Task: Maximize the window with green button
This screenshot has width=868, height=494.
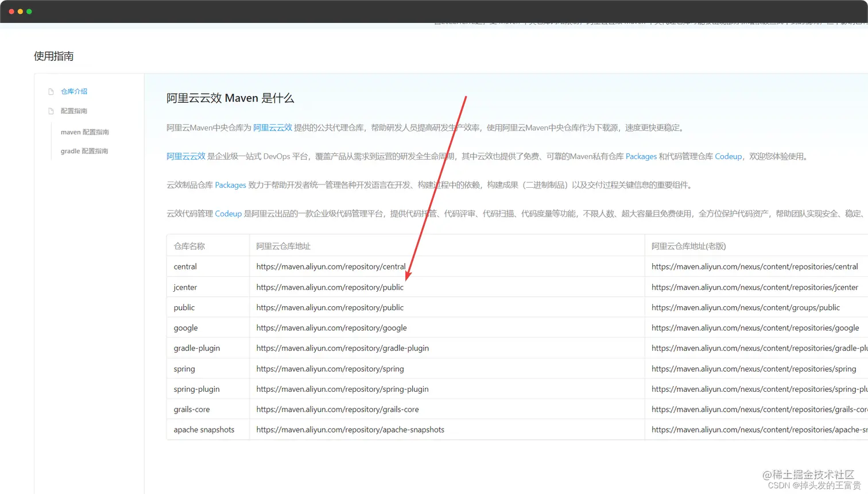Action: pyautogui.click(x=29, y=11)
